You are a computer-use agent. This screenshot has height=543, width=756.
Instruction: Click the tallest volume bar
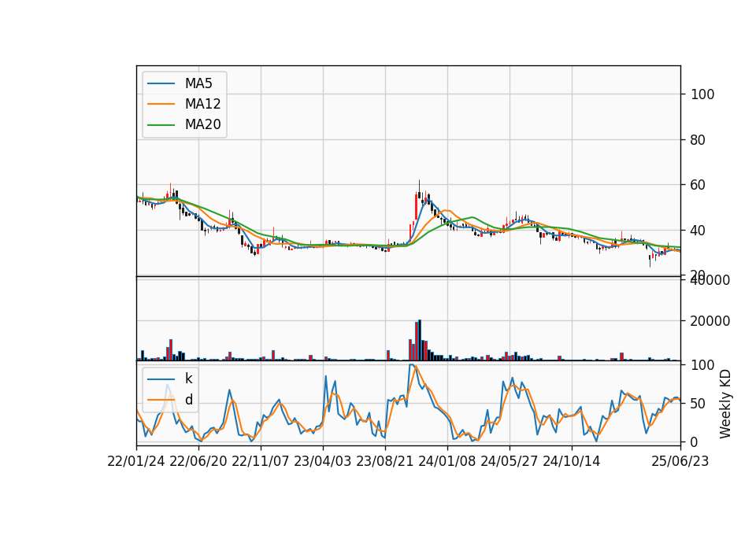(420, 340)
